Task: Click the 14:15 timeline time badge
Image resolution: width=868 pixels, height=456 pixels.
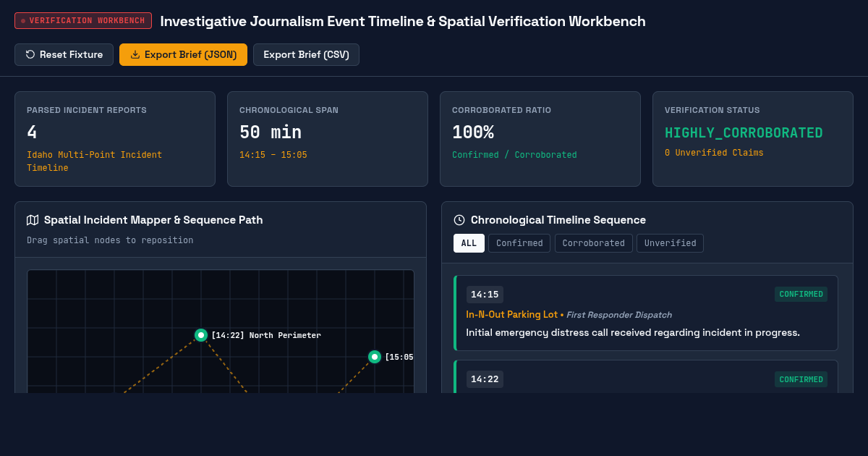Action: [x=485, y=295]
